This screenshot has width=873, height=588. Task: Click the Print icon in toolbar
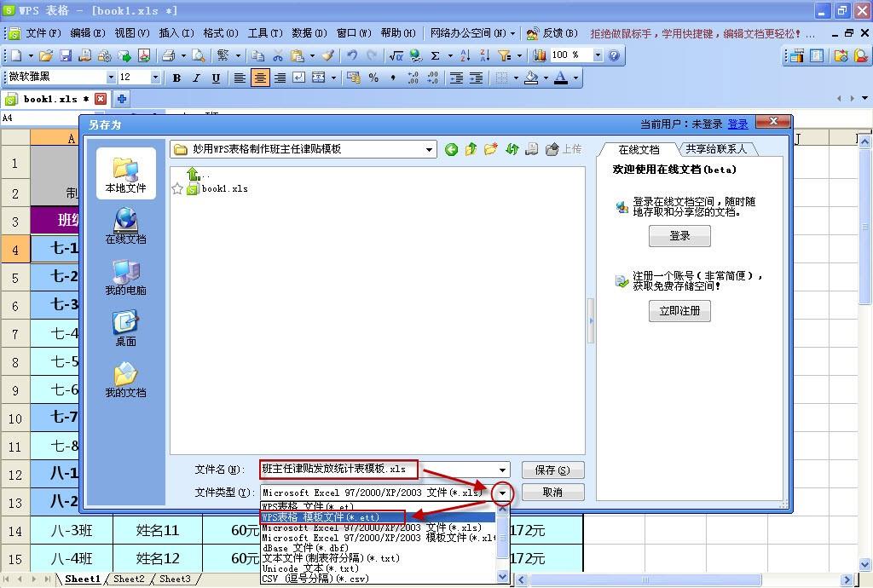(169, 55)
